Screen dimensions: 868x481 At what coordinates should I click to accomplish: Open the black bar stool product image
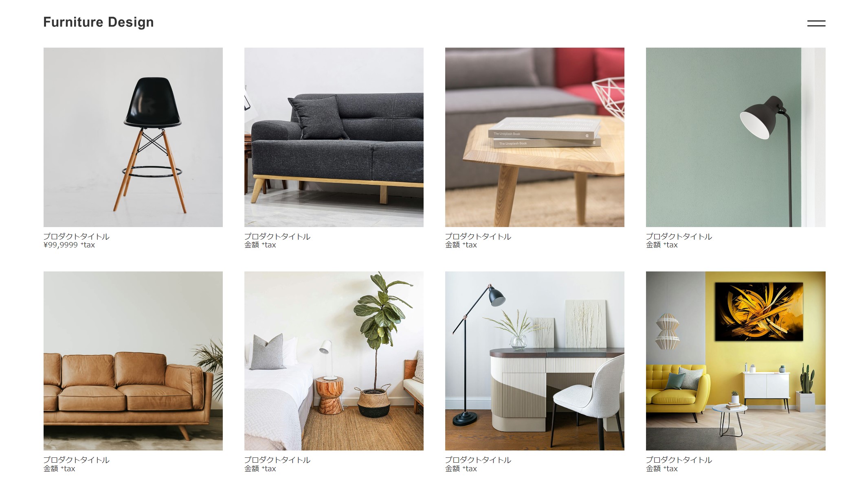(133, 137)
